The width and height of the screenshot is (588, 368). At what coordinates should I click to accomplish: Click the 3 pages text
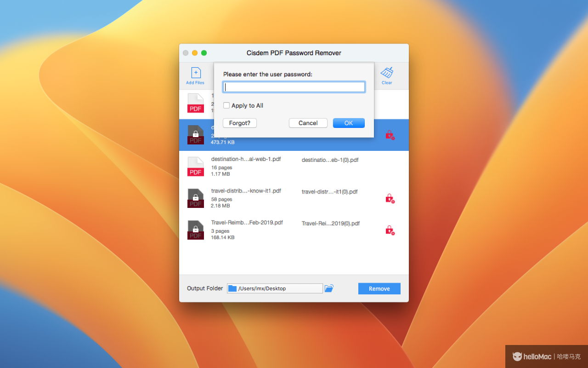point(220,231)
